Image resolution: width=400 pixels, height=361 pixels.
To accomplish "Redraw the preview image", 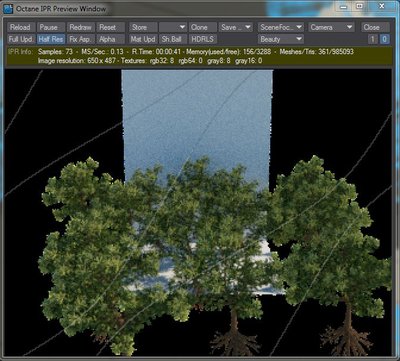I will 81,27.
